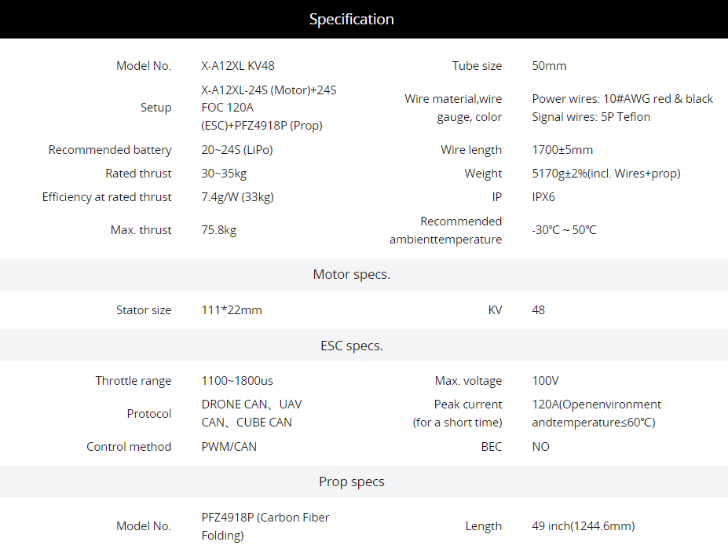
Task: Click the Tube size 50mm value
Action: coord(549,66)
